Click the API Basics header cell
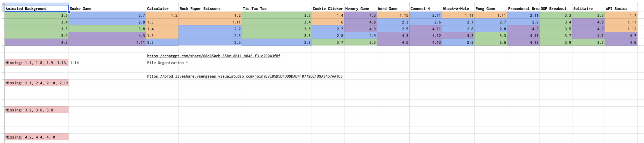The image size is (644, 143). point(621,8)
